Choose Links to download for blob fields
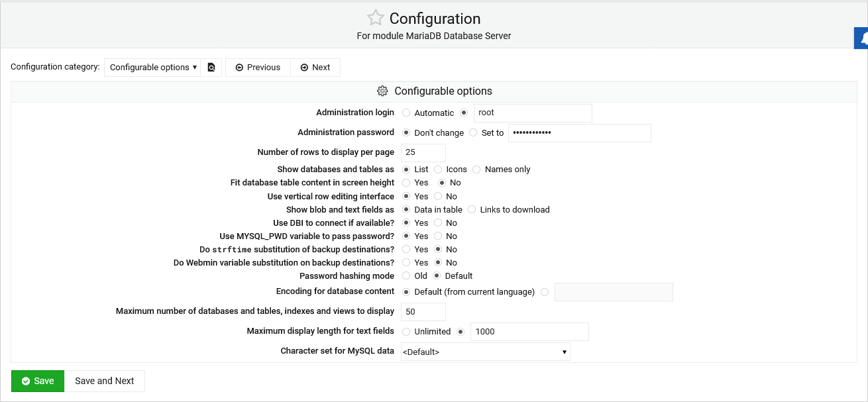Viewport: 868px width, 402px height. tap(472, 209)
